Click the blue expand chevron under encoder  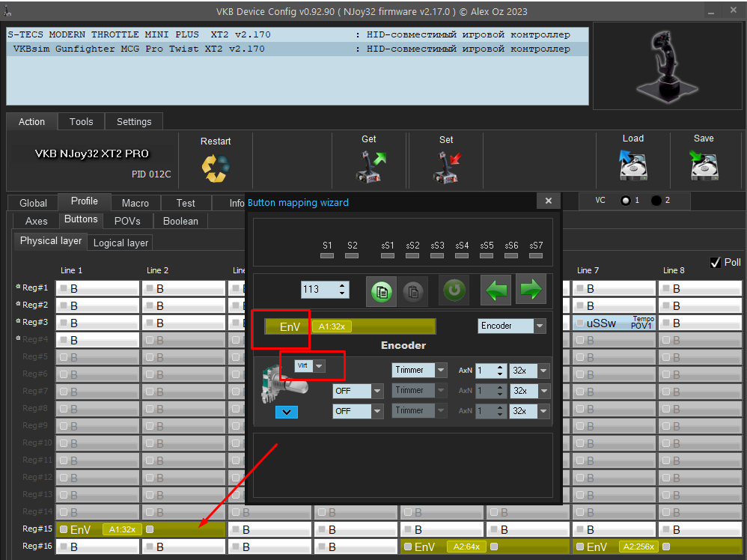(287, 413)
